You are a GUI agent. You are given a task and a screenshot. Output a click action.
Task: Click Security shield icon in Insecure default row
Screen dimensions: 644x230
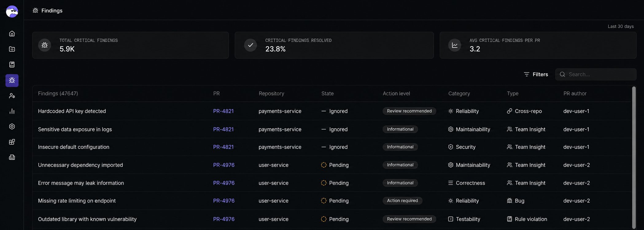451,147
